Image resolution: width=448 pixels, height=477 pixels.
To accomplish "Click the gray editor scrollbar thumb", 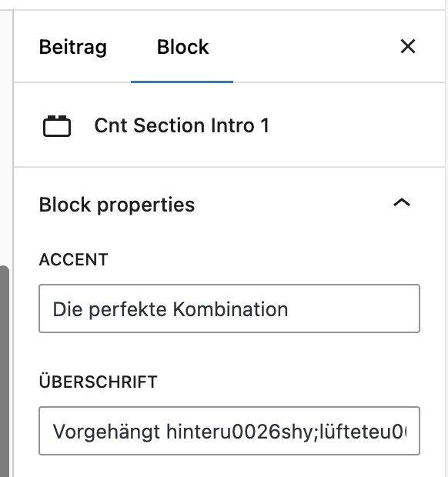I will coord(5,371).
